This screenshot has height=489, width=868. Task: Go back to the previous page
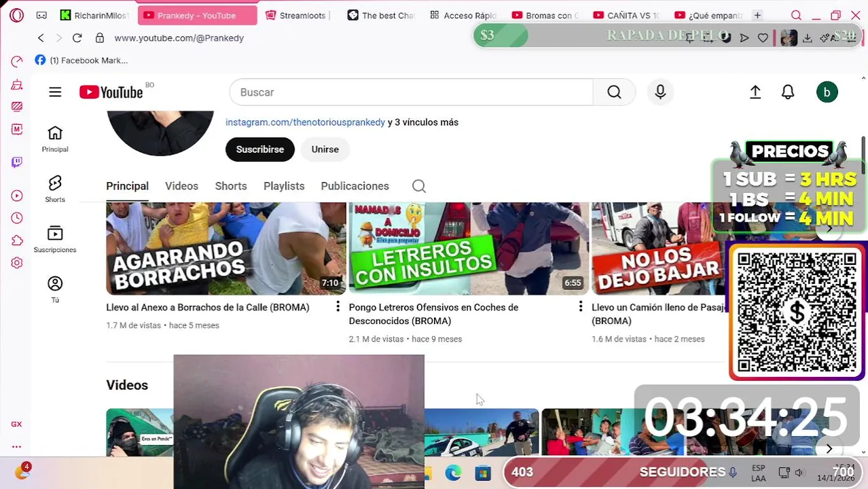41,38
